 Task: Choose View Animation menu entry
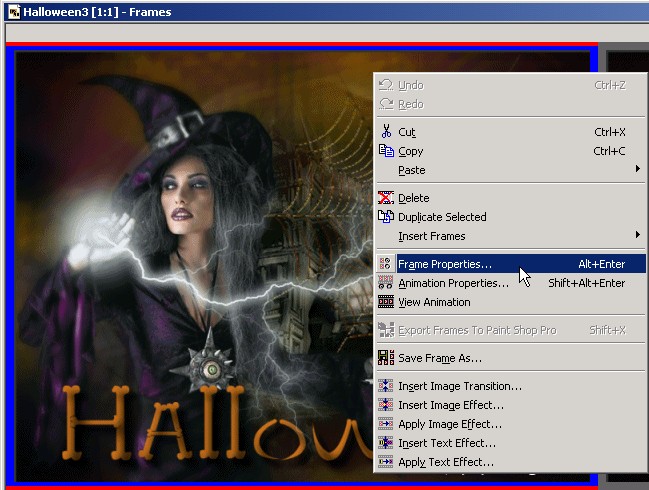[x=510, y=302]
